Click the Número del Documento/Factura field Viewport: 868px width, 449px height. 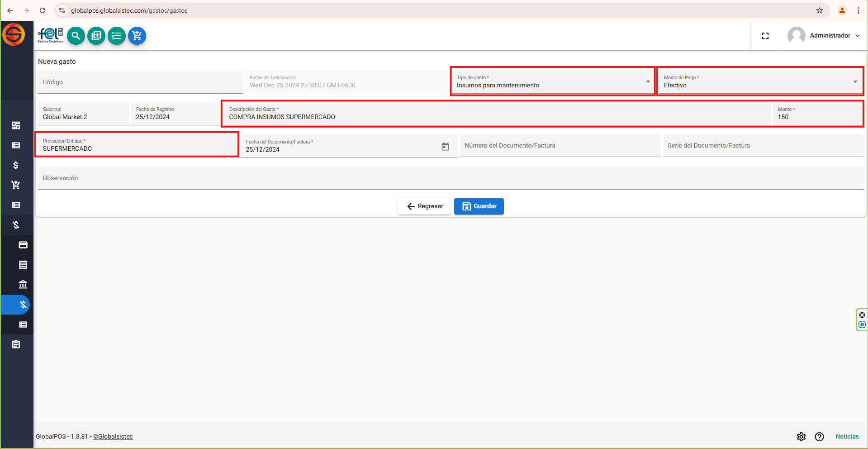pos(560,146)
